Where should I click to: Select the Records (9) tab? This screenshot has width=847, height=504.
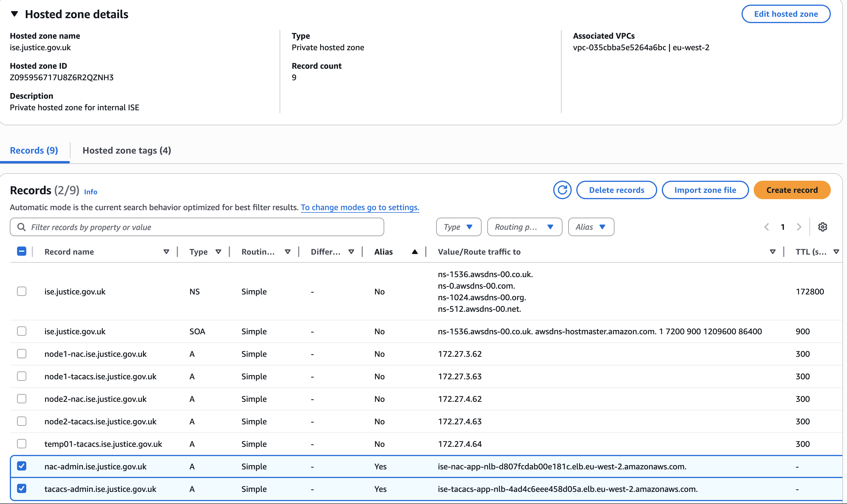34,150
